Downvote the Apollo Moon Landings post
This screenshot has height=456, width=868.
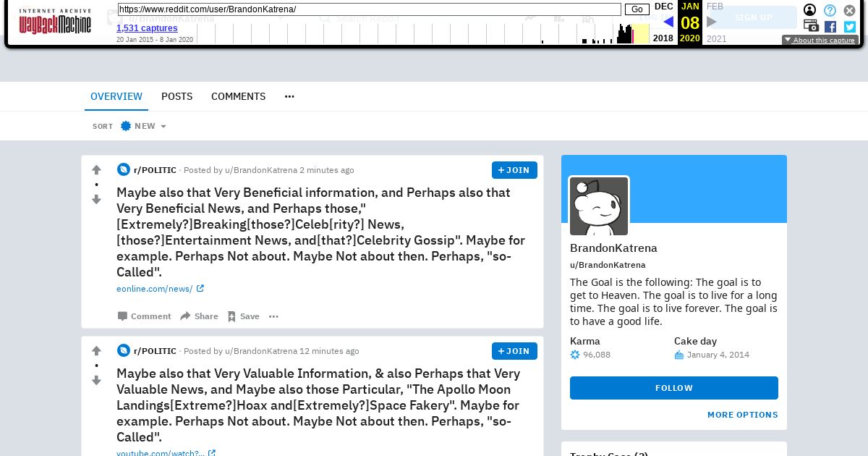96,380
